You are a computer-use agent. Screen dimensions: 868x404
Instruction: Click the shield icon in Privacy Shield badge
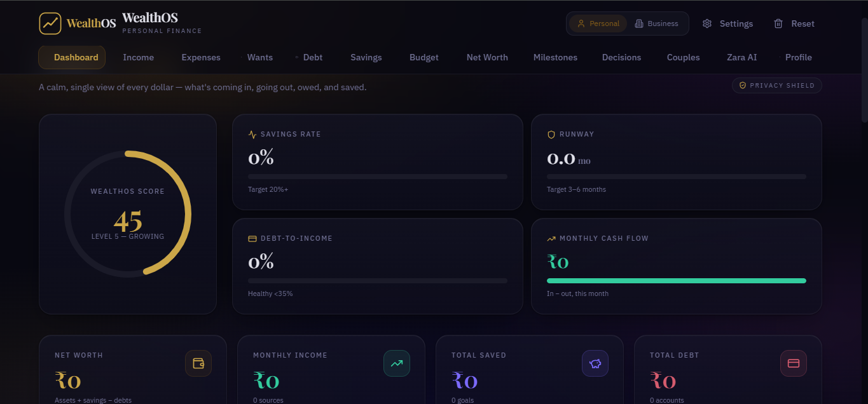742,85
